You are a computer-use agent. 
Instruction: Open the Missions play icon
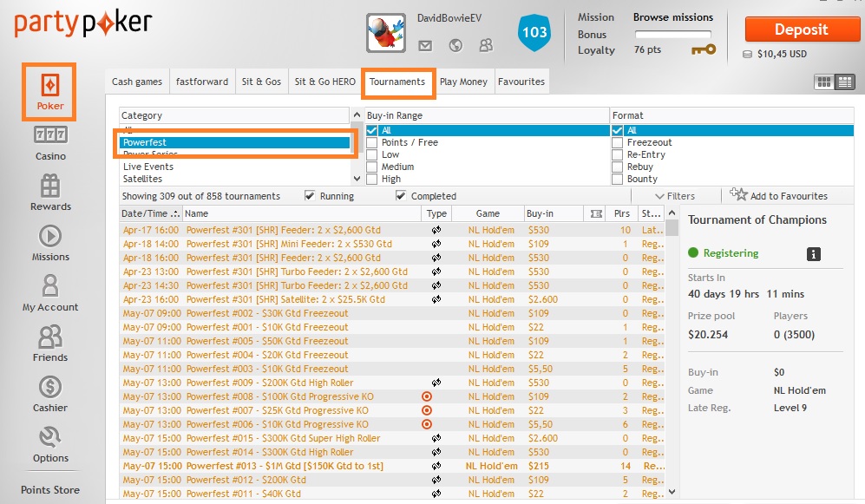[50, 236]
